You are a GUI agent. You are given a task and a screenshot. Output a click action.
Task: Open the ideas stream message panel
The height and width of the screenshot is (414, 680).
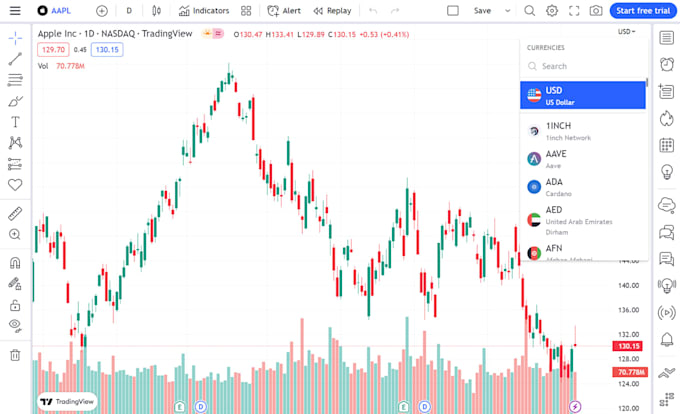click(667, 259)
